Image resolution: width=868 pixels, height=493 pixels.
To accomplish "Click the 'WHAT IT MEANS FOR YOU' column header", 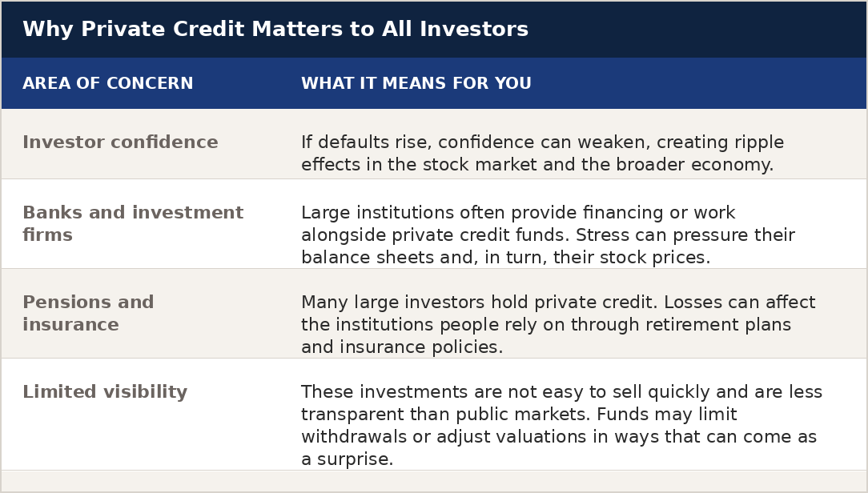I will click(416, 84).
